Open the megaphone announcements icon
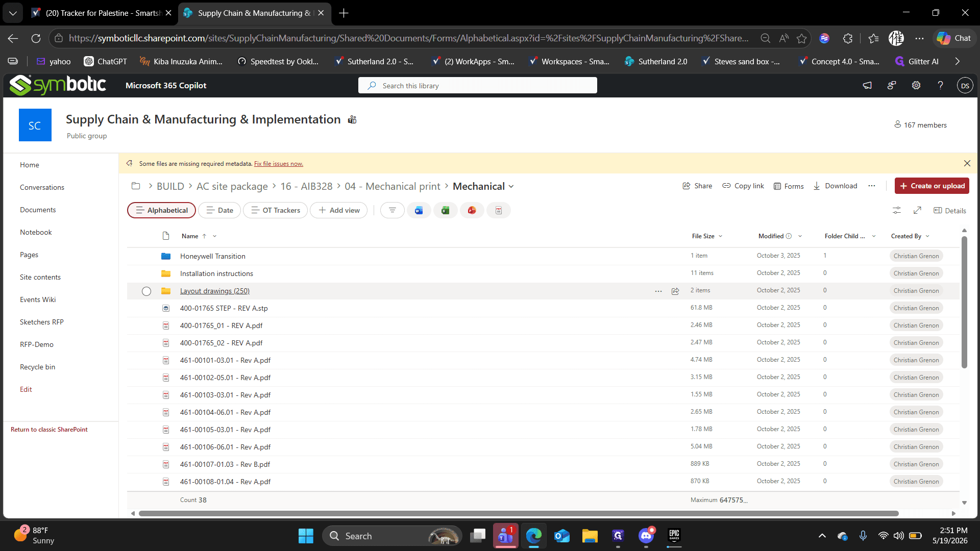This screenshot has height=551, width=980. (x=867, y=85)
